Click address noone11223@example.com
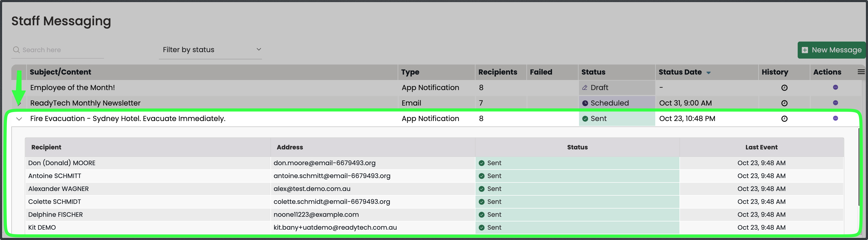 [x=316, y=215]
